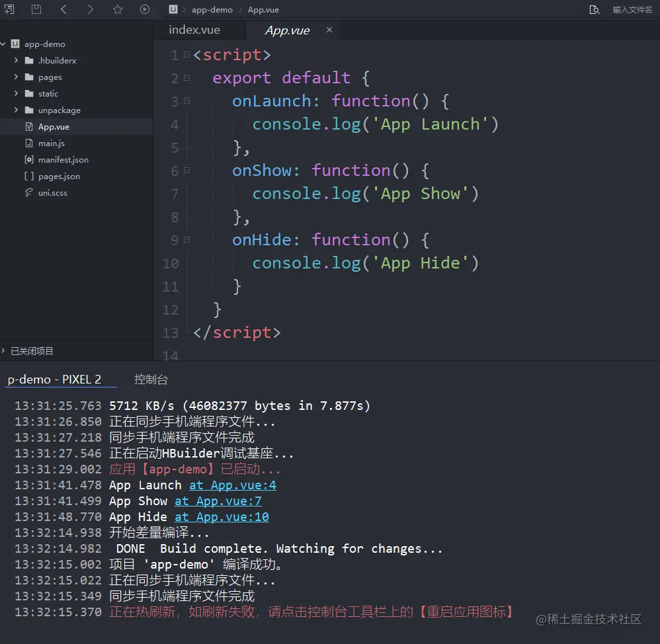Image resolution: width=660 pixels, height=644 pixels.
Task: Fold the script tag at line 1
Action: (187, 55)
